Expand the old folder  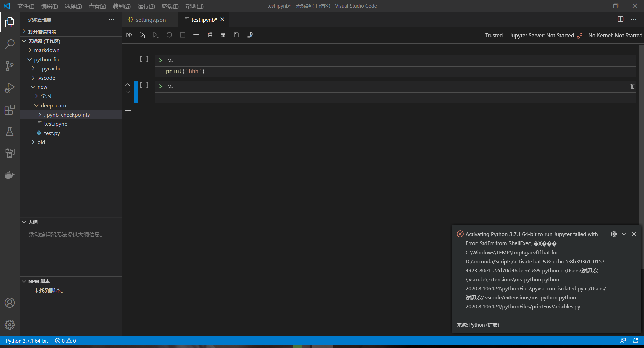click(71, 142)
